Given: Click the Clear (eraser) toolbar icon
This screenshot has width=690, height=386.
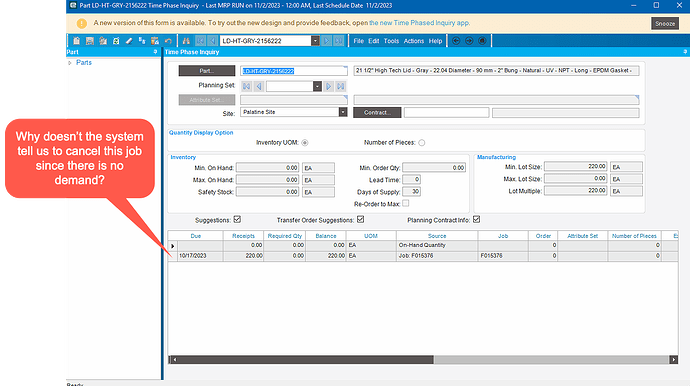Looking at the screenshot, I should point(129,41).
